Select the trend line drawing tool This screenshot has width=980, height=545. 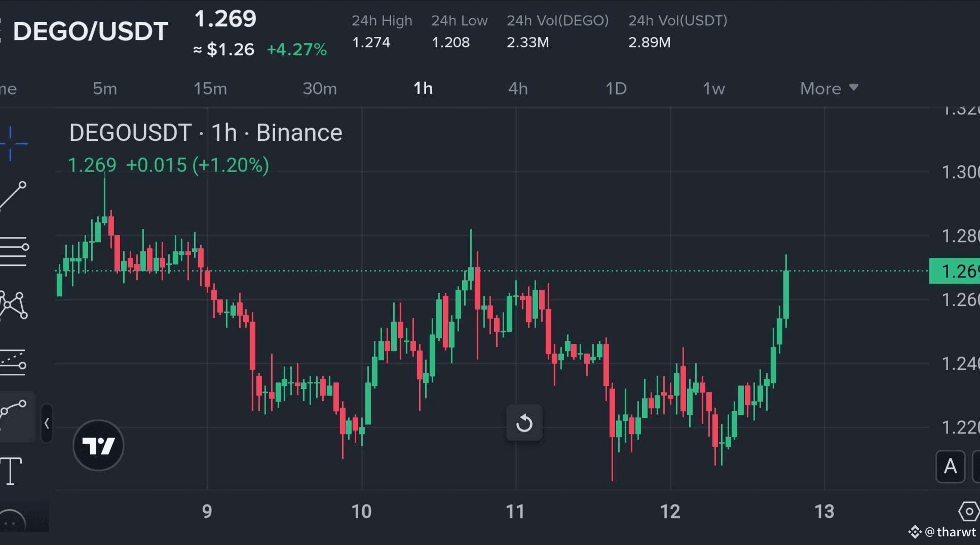point(13,196)
